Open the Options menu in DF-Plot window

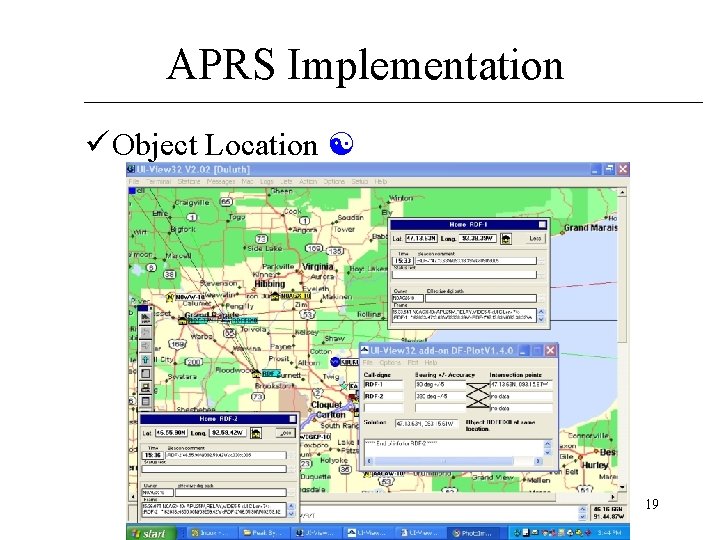pos(390,363)
